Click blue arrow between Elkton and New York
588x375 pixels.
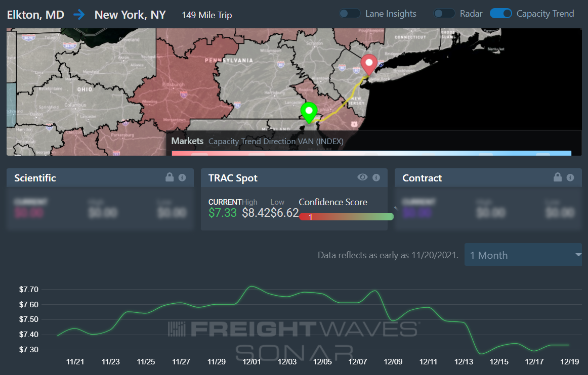(x=79, y=15)
